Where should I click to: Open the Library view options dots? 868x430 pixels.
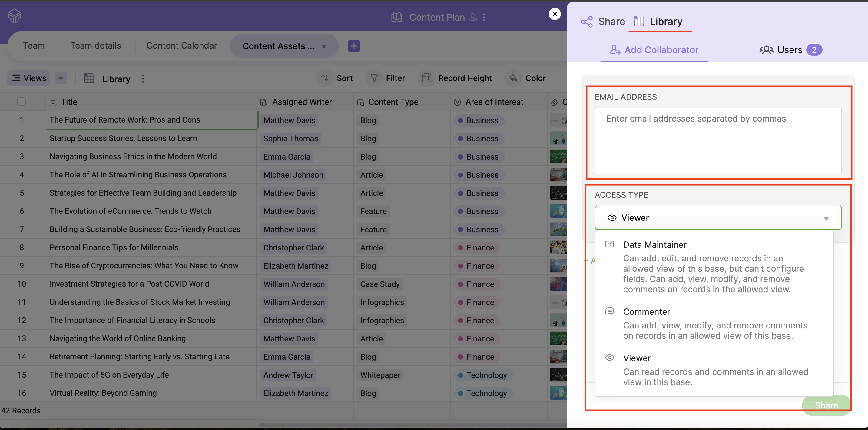pyautogui.click(x=143, y=79)
